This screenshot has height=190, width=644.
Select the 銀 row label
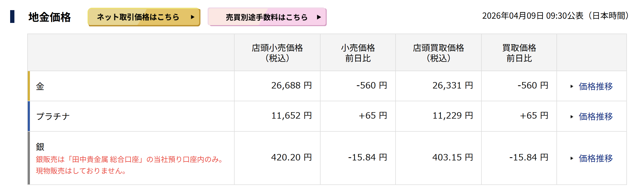40,147
